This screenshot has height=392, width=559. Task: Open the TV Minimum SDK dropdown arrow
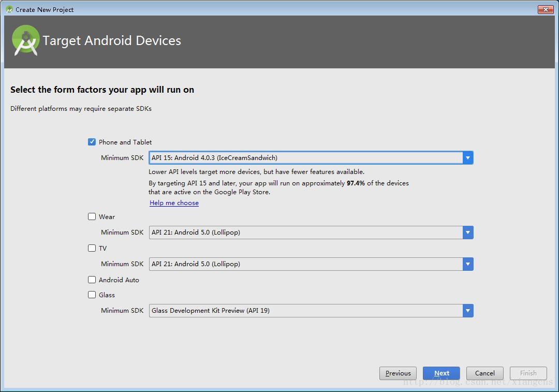point(468,264)
